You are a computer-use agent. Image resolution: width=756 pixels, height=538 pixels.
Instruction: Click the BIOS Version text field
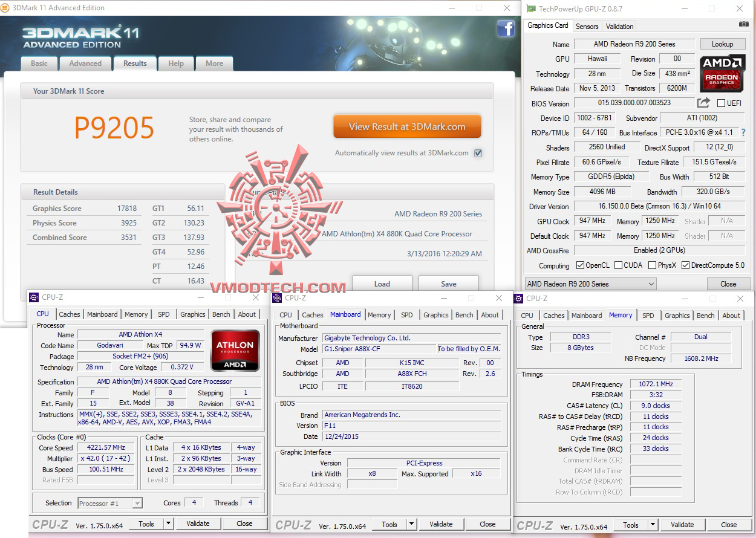[634, 103]
